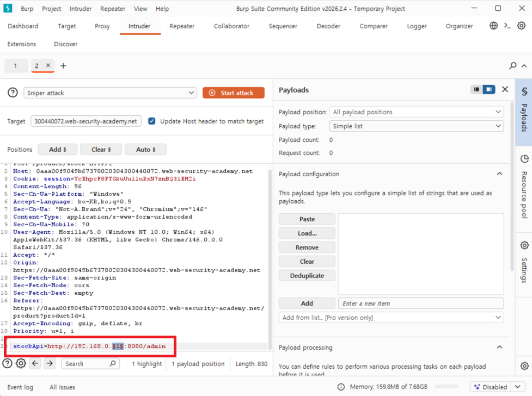Switch to Discover tab
Viewport: 532px width, 396px height.
pyautogui.click(x=66, y=44)
